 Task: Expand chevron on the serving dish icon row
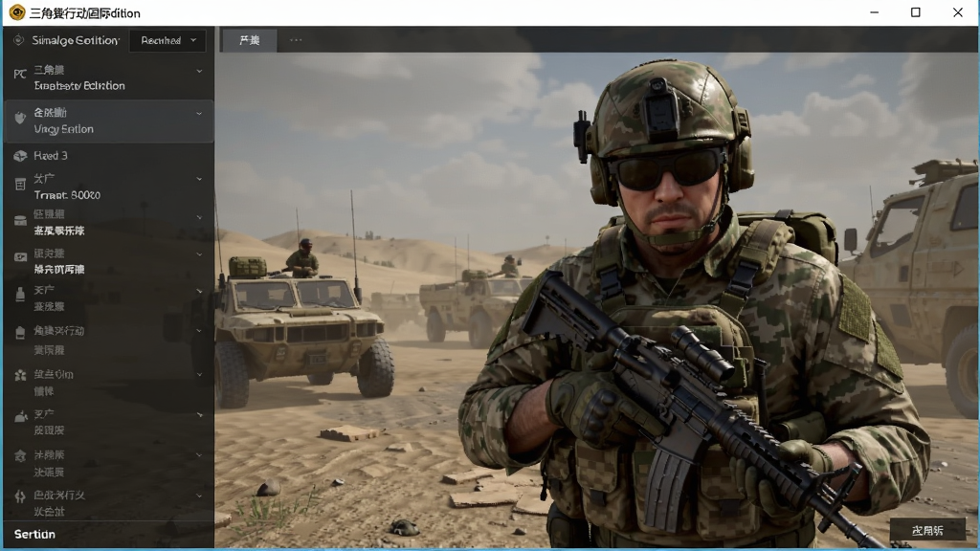pyautogui.click(x=199, y=415)
